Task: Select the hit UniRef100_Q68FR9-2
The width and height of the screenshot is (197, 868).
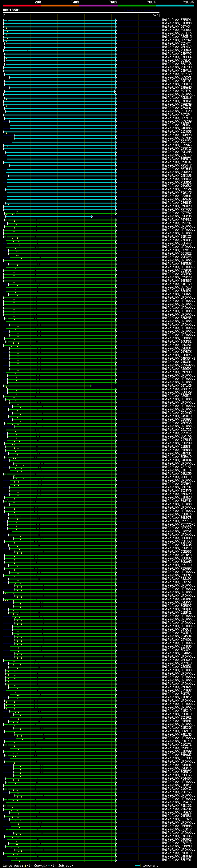Action: pyautogui.click(x=179, y=389)
